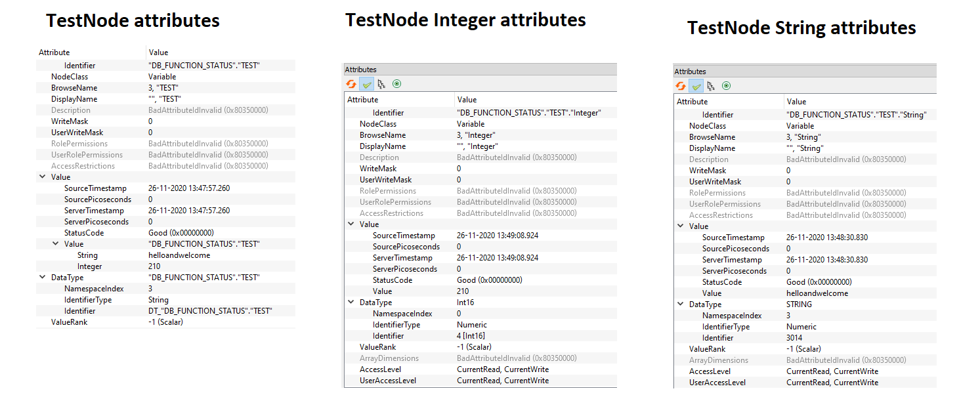Select Identifier value ending "Integer"

pyautogui.click(x=528, y=113)
